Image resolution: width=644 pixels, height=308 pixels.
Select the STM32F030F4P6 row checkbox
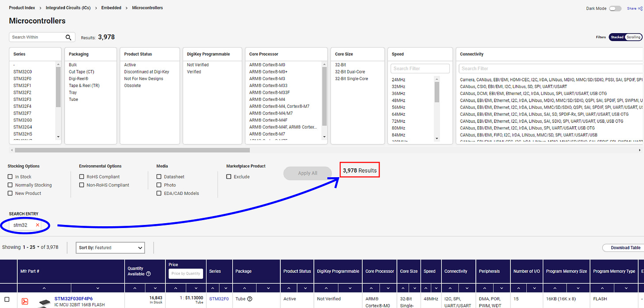(7, 300)
